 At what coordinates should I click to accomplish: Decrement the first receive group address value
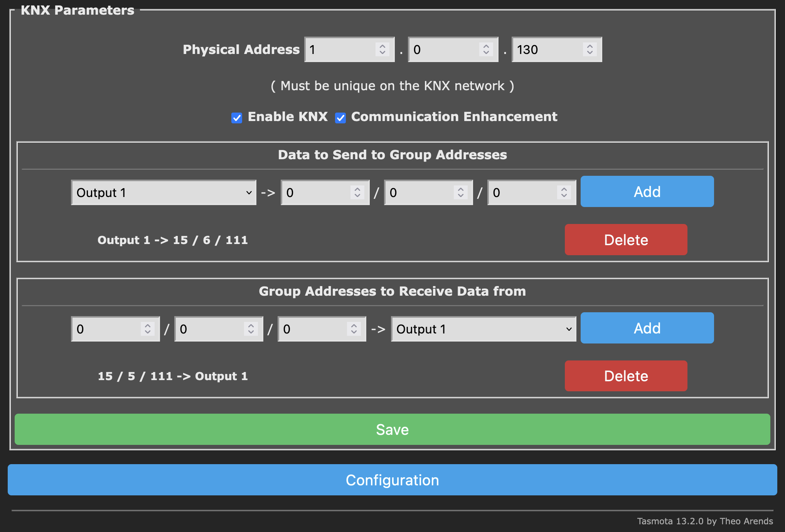[148, 332]
